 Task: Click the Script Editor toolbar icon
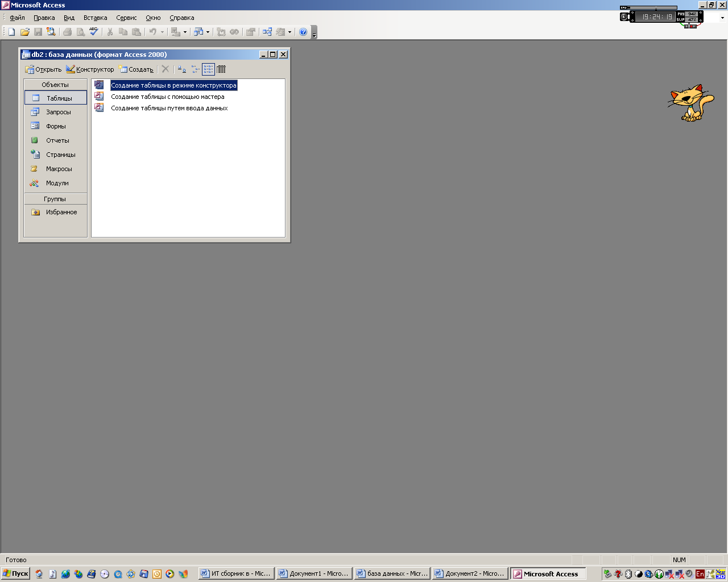pos(234,32)
